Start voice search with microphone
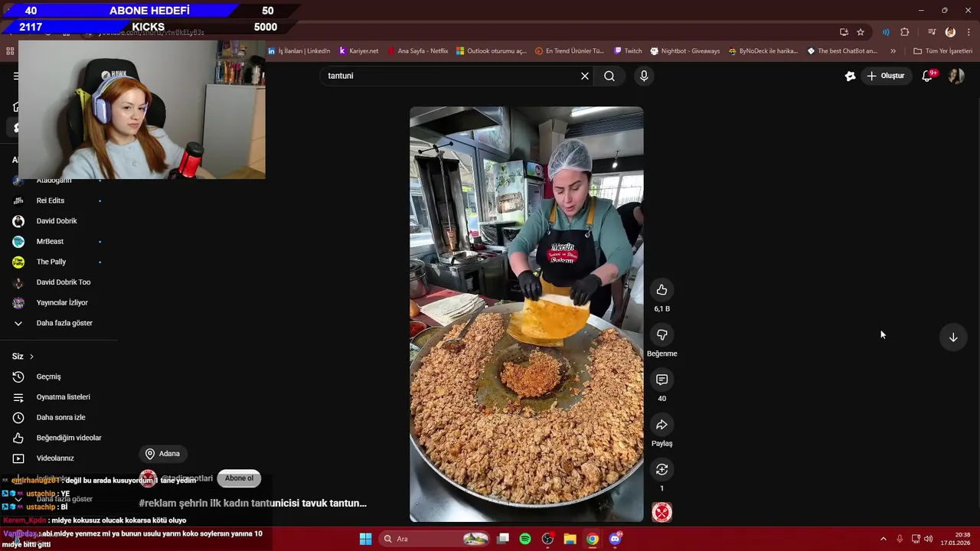The height and width of the screenshot is (551, 980). click(x=644, y=76)
